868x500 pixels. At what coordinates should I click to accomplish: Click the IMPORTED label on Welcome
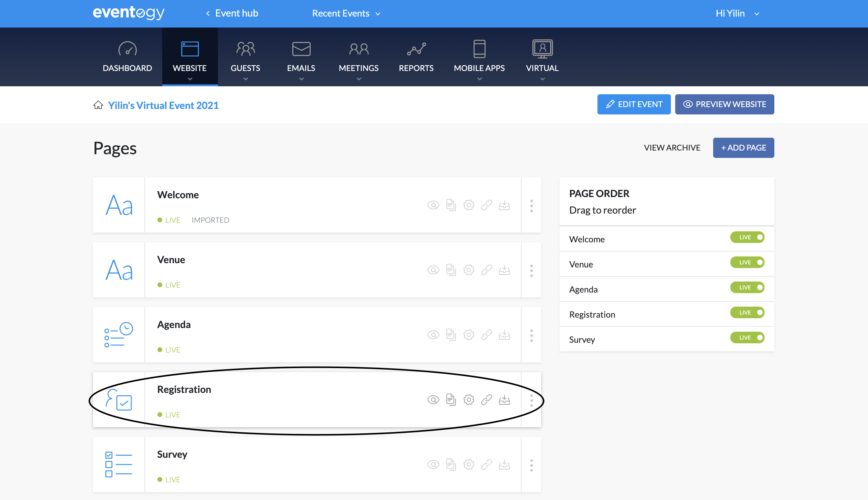point(210,220)
